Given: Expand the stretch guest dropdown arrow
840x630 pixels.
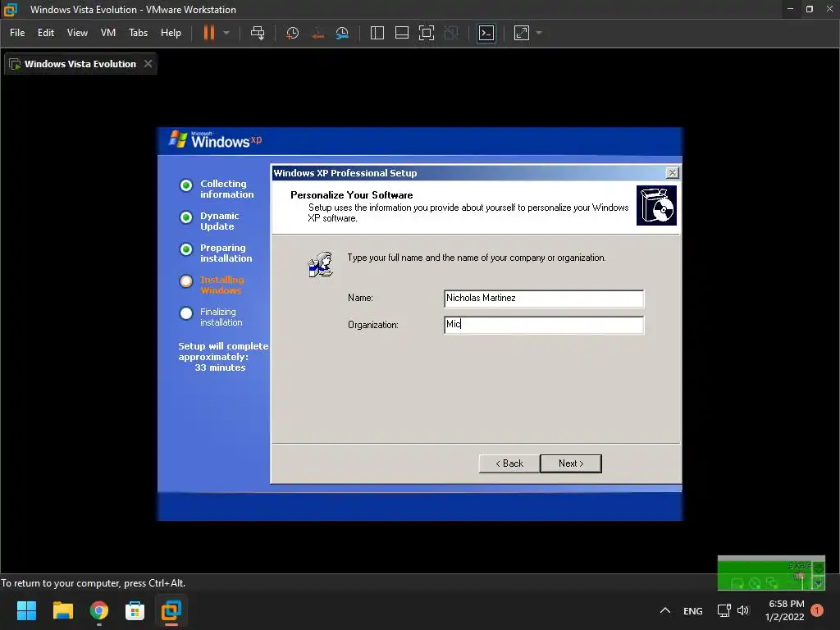Looking at the screenshot, I should pyautogui.click(x=539, y=33).
